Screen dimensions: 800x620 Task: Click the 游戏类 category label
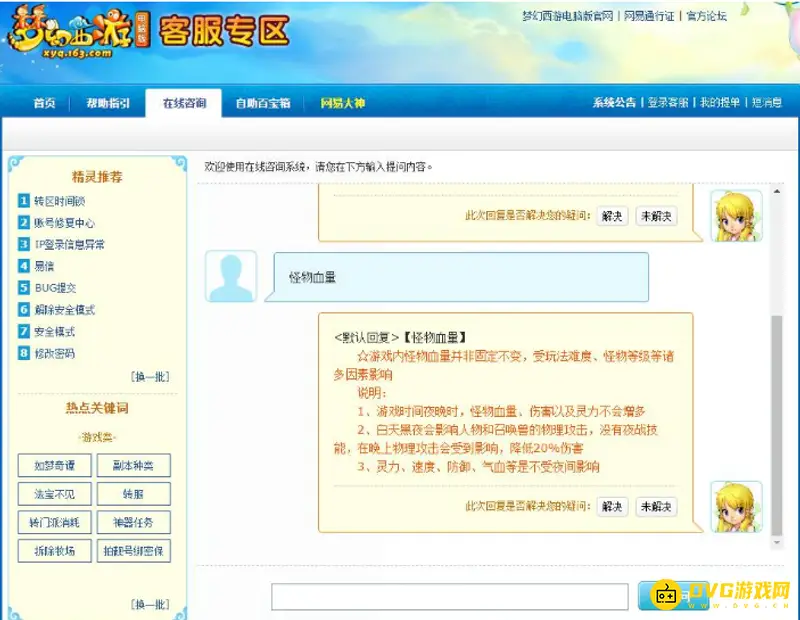tap(97, 437)
